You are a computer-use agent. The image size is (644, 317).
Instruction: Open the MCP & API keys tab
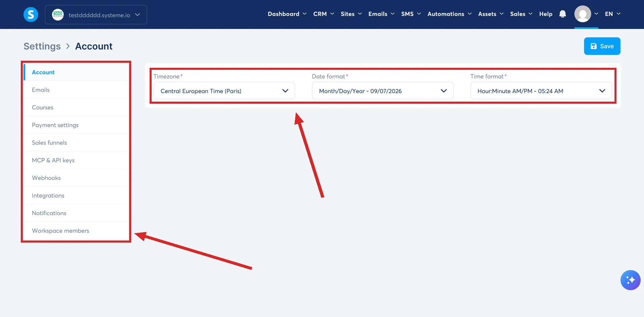[76, 160]
